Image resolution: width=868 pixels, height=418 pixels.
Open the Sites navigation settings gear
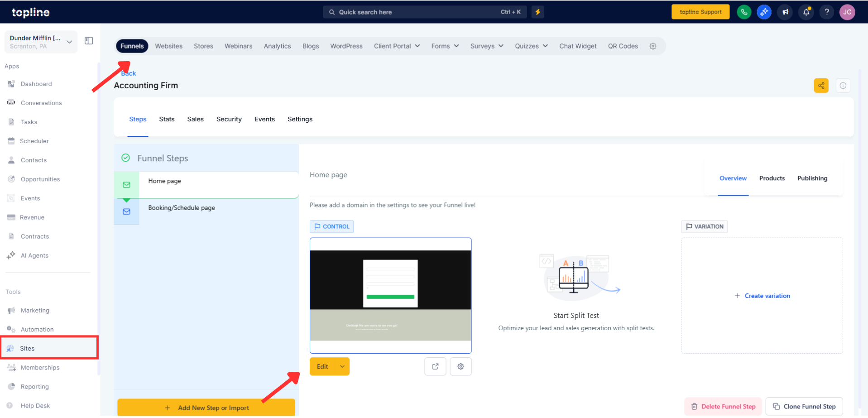tap(653, 46)
